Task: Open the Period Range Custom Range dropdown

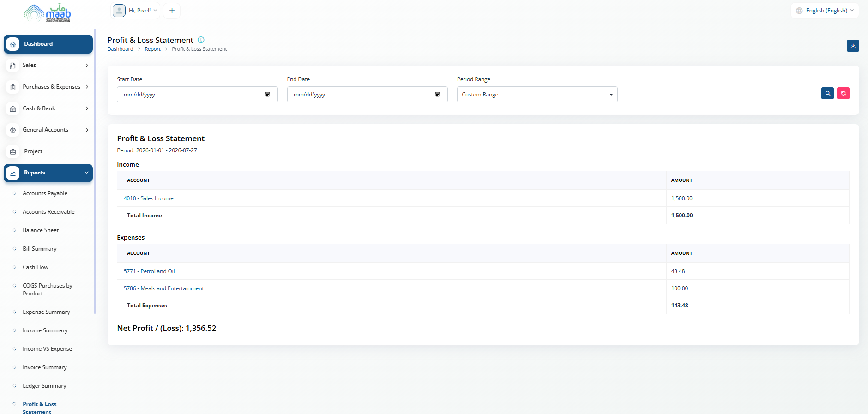Action: (537, 95)
